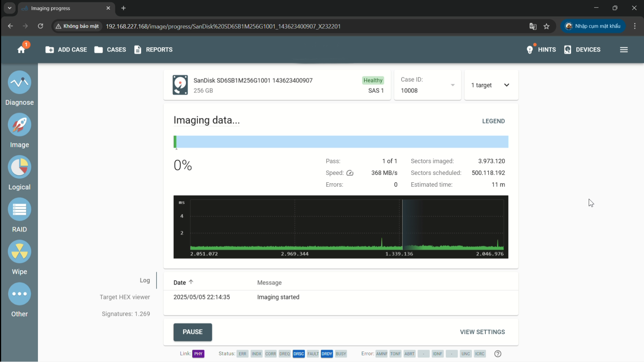Click the FAULT status indicator
The height and width of the screenshot is (362, 644).
point(313,354)
